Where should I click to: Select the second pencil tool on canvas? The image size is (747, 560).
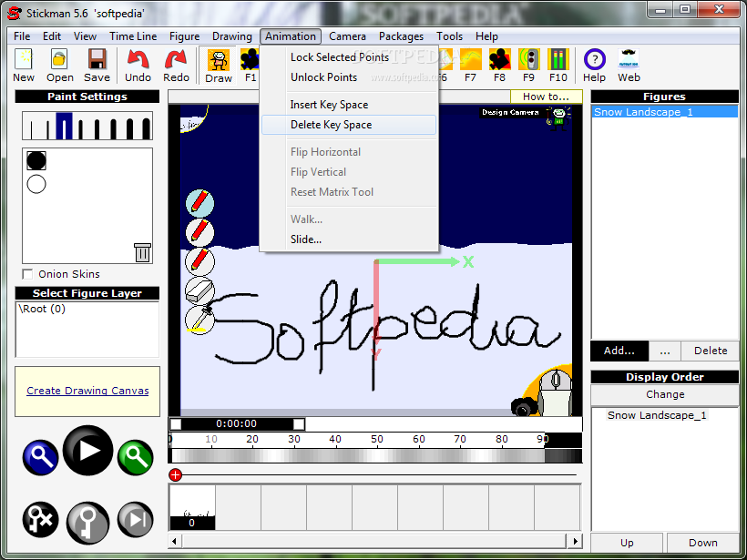(x=200, y=232)
